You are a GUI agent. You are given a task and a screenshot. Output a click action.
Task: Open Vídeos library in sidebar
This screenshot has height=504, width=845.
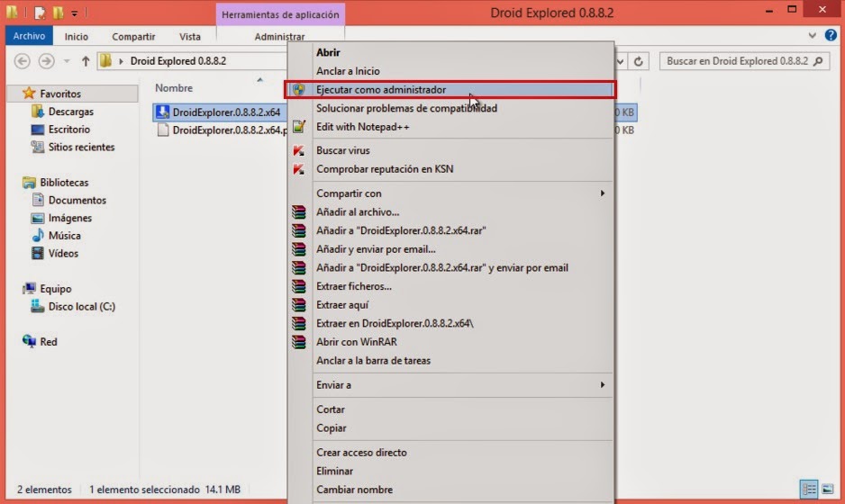(x=63, y=253)
